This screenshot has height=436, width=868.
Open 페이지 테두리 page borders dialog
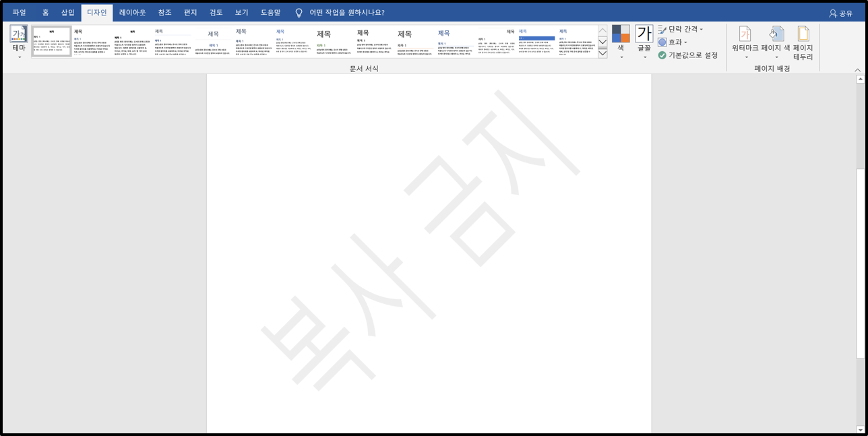pos(803,42)
